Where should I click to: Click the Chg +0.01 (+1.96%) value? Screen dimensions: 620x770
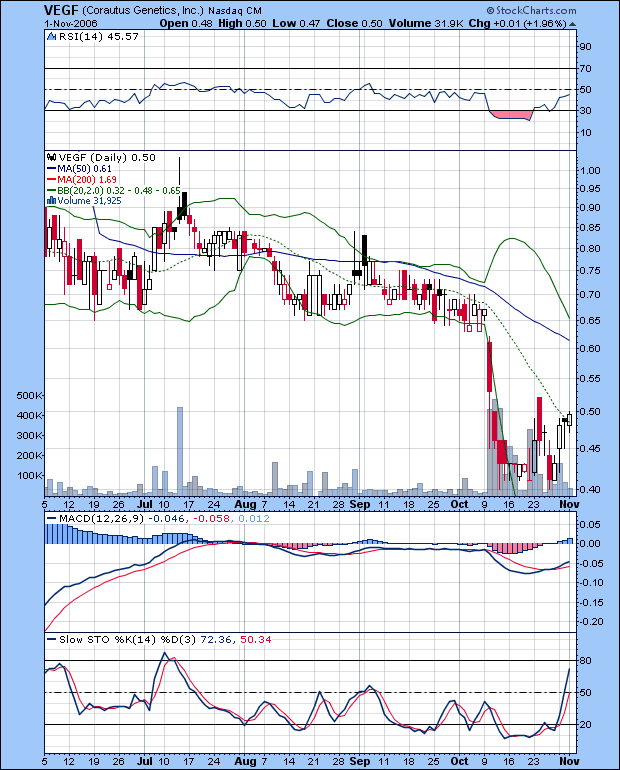point(518,24)
